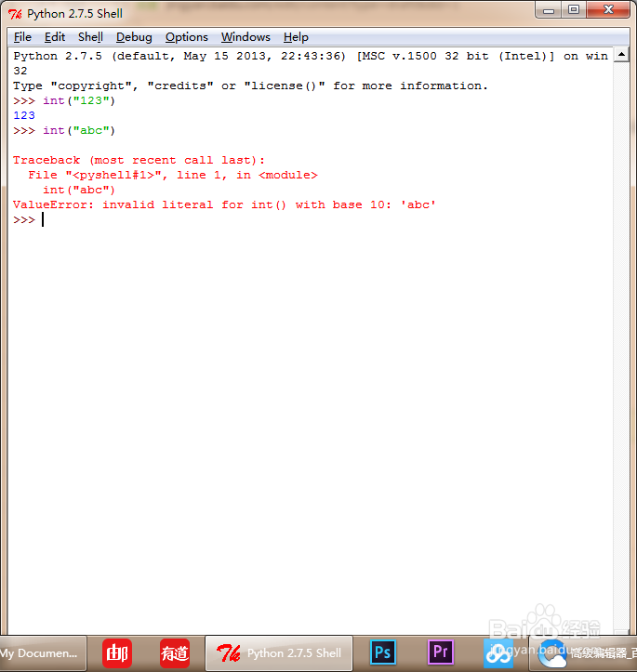Click the Tk icon in the title bar

coord(15,14)
